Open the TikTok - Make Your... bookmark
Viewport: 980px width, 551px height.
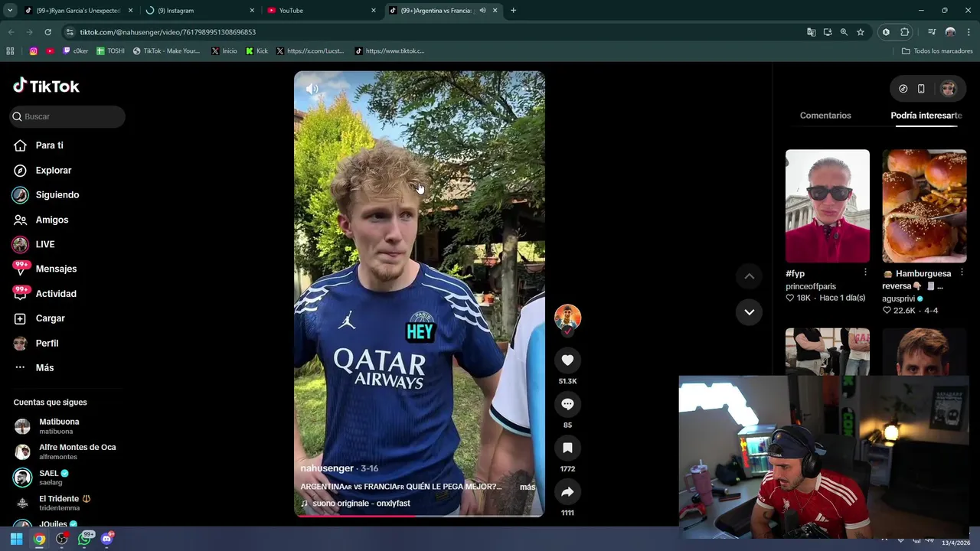coord(166,51)
